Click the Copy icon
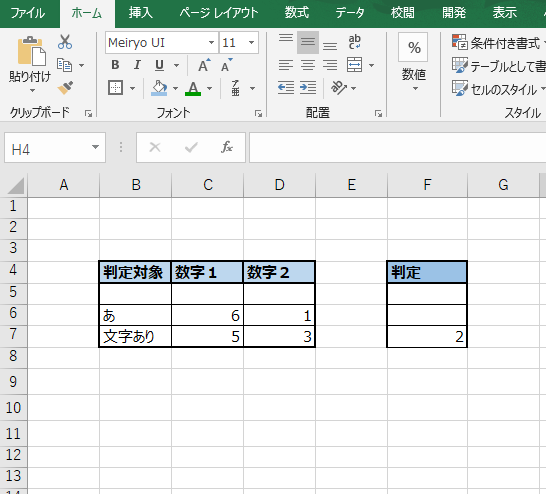The width and height of the screenshot is (546, 494). [x=64, y=65]
